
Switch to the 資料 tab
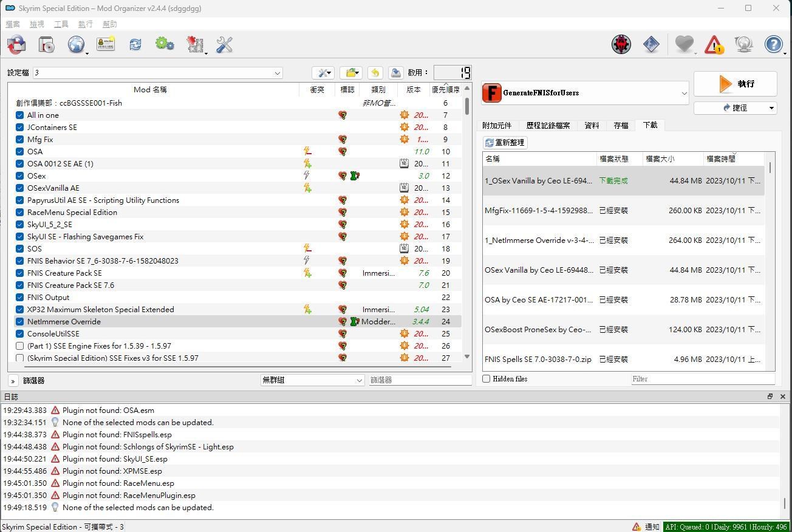[592, 126]
